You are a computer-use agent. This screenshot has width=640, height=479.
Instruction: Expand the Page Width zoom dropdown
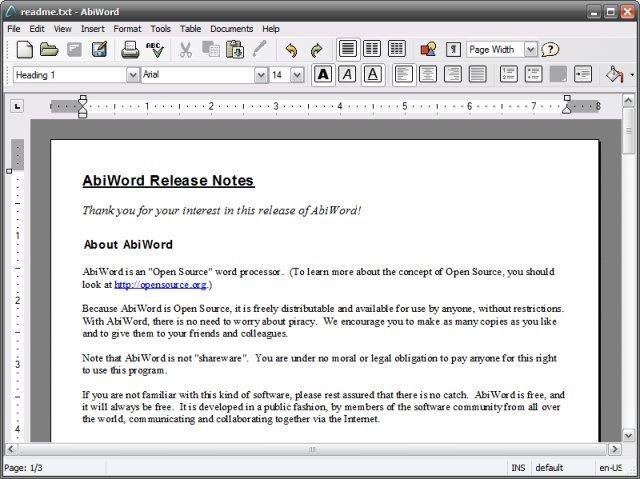530,50
